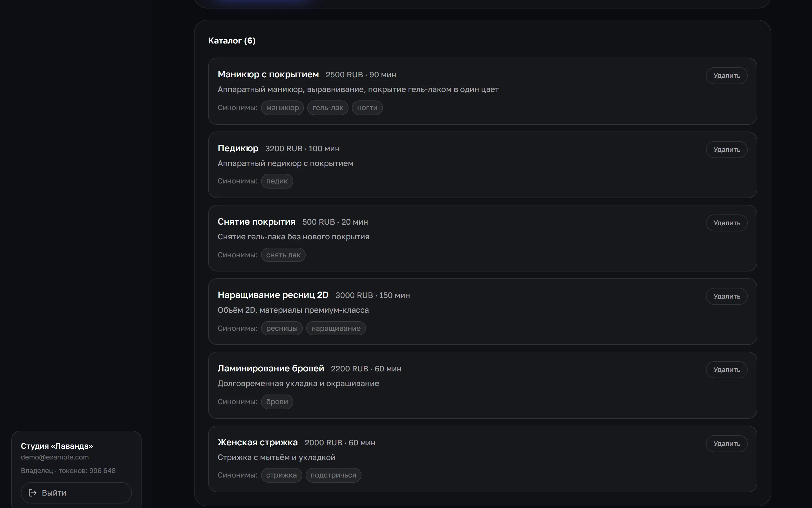
Task: Delete Наращивание ресниц 2D service
Action: pyautogui.click(x=727, y=296)
